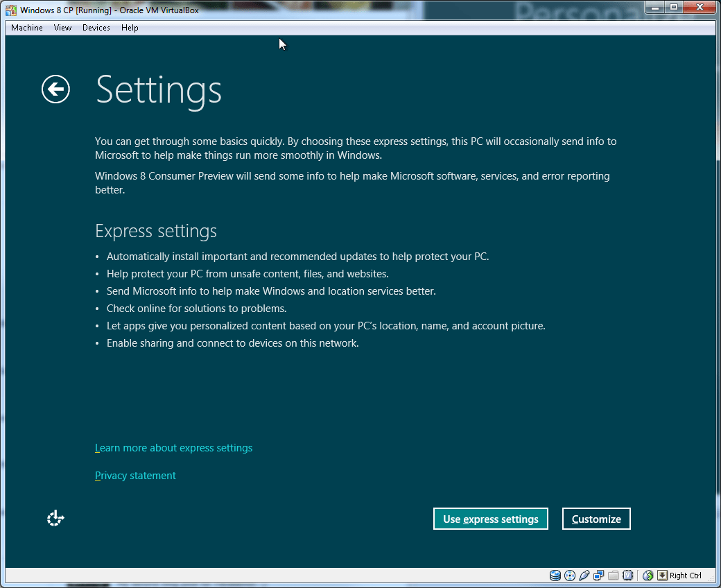721x588 pixels.
Task: Minimize the VirtualBox window
Action: [654, 8]
